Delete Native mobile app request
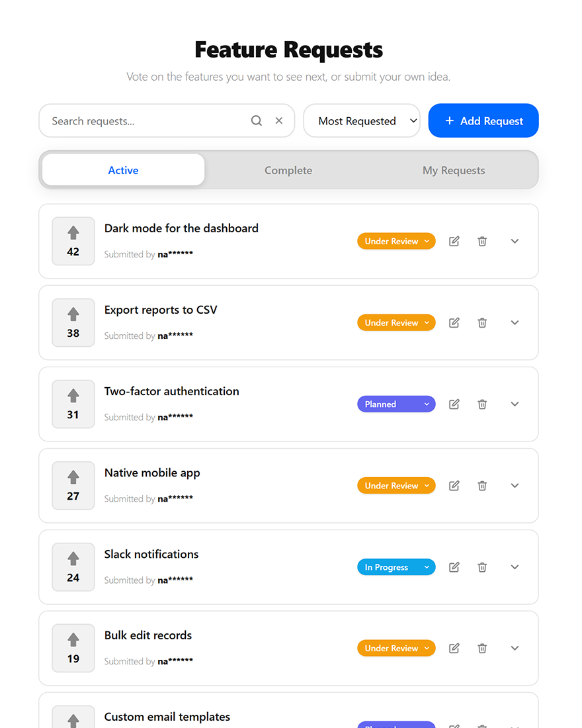This screenshot has height=728, width=582. pyautogui.click(x=482, y=486)
